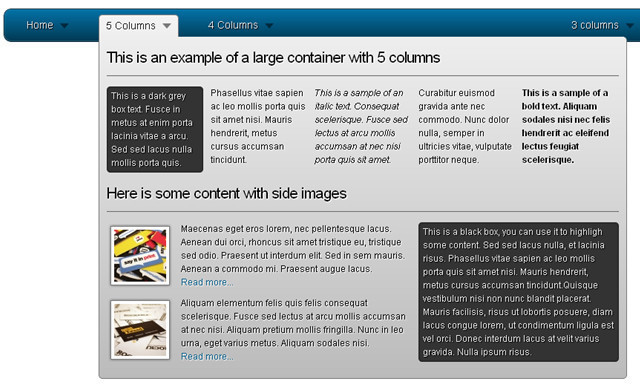Screen dimensions: 640x386
Task: Follow Read more under Maecenas paragraph
Action: (x=207, y=282)
